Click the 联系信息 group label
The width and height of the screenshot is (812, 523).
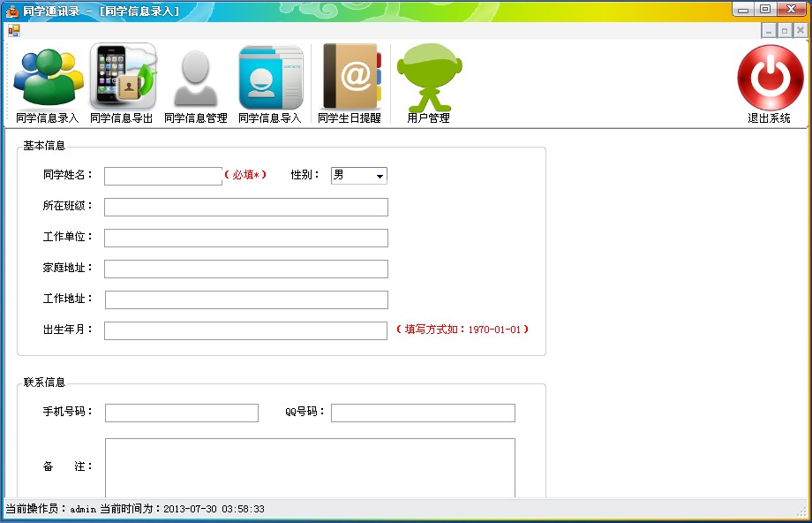pos(44,383)
